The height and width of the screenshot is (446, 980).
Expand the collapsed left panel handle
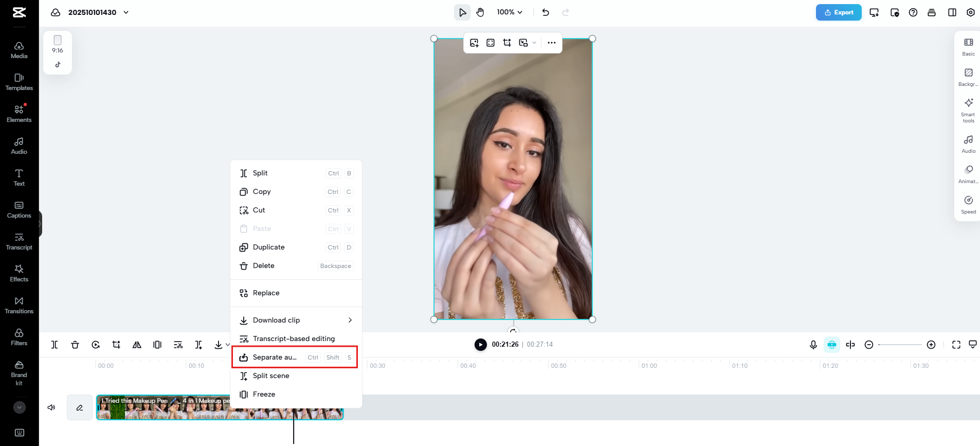[x=40, y=224]
